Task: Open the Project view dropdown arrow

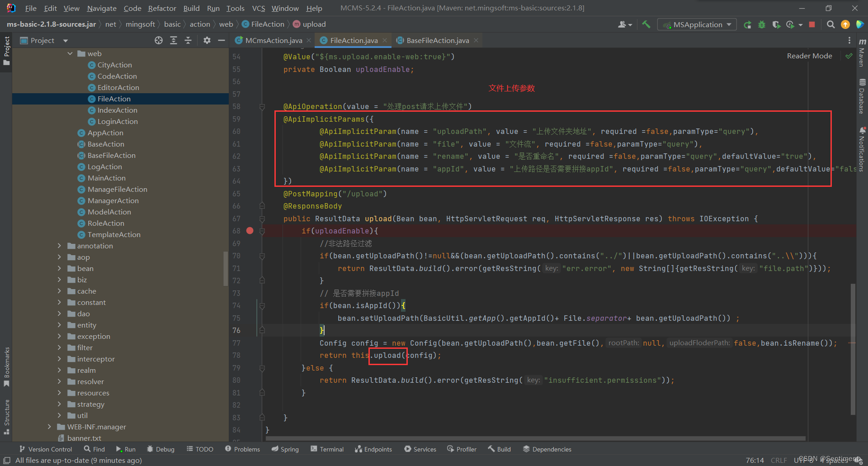Action: (66, 41)
